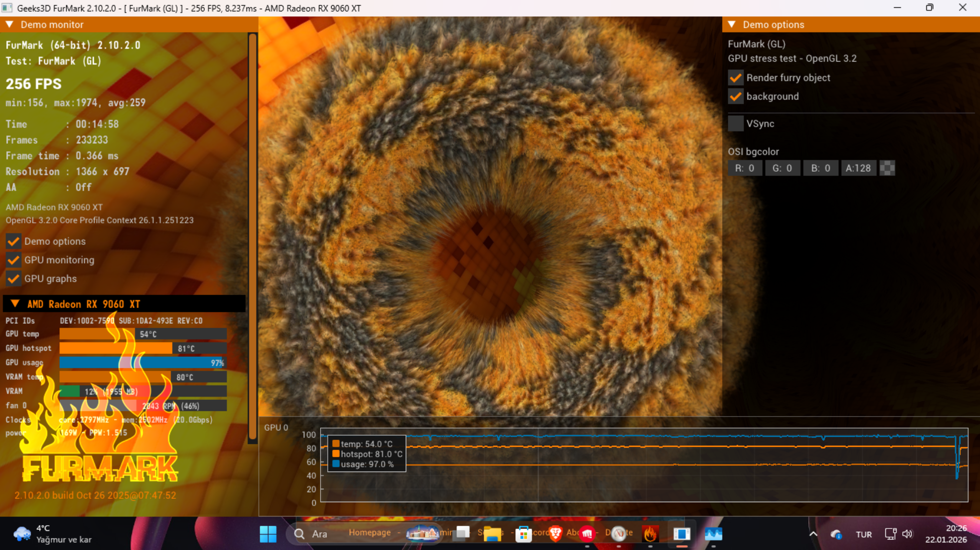Uncheck GPU graphs option
Screen dimensions: 980x550
click(13, 278)
